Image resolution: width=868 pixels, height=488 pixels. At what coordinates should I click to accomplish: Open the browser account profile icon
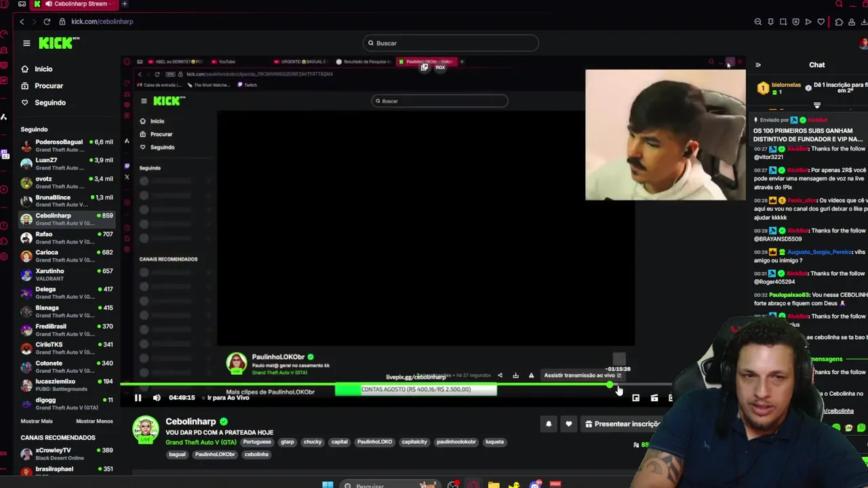click(852, 22)
